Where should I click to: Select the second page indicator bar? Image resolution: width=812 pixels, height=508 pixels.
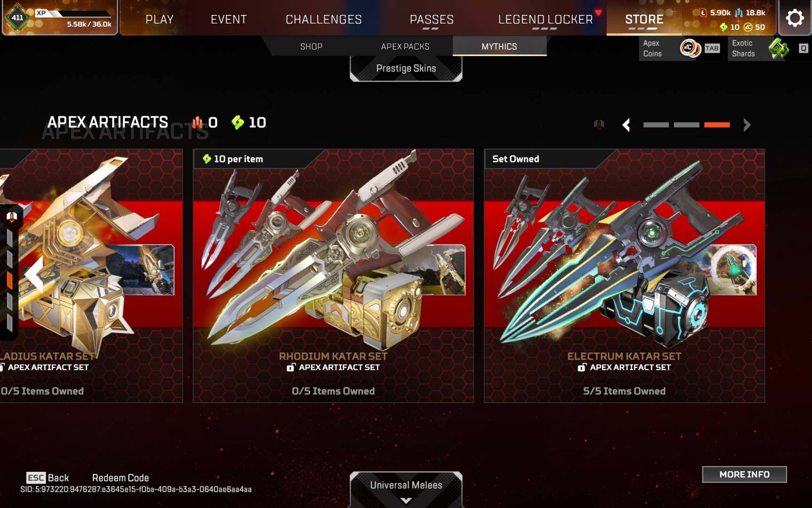(x=687, y=125)
